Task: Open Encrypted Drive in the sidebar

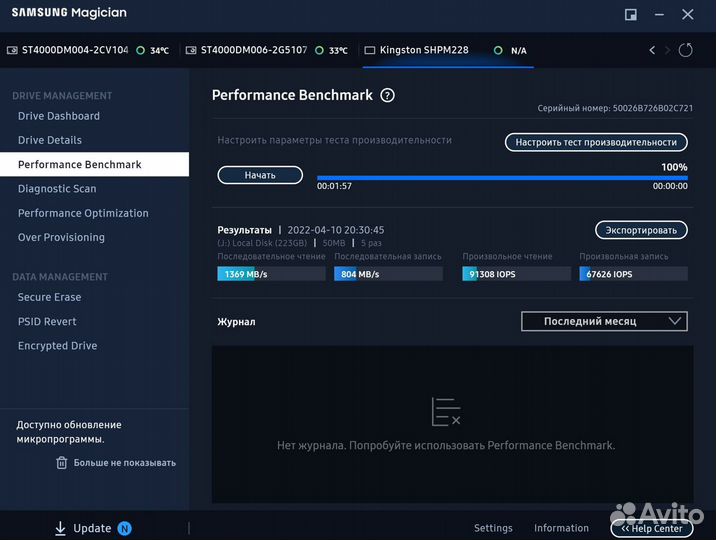Action: 58,346
